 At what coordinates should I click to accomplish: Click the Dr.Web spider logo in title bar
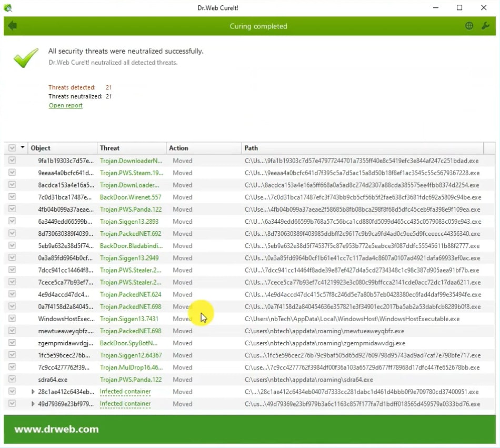(7, 8)
